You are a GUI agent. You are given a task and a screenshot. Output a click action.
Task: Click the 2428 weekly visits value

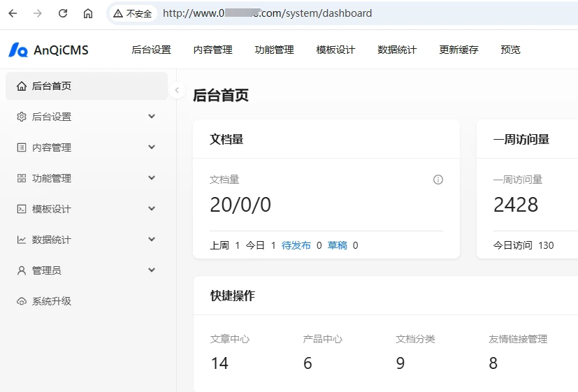[x=516, y=205]
